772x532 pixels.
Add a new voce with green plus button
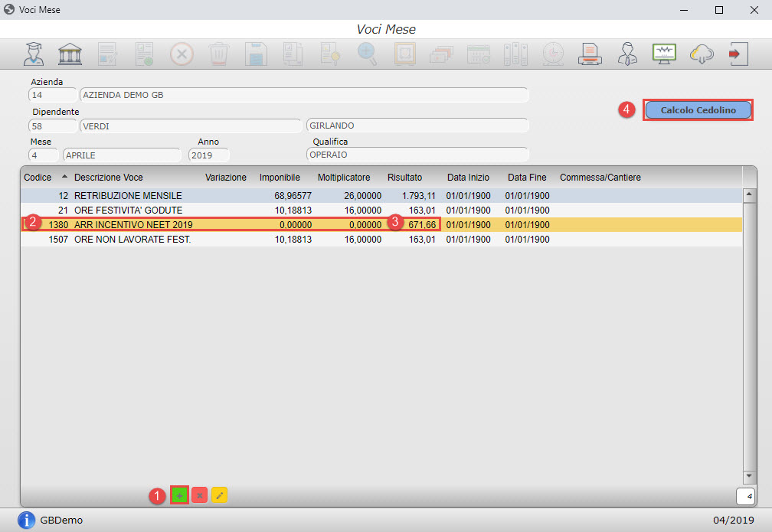pos(180,495)
